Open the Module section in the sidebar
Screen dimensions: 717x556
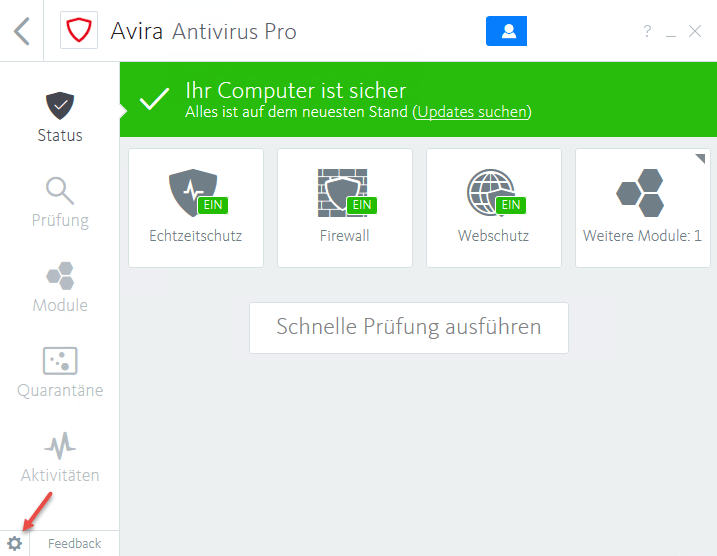tap(60, 287)
